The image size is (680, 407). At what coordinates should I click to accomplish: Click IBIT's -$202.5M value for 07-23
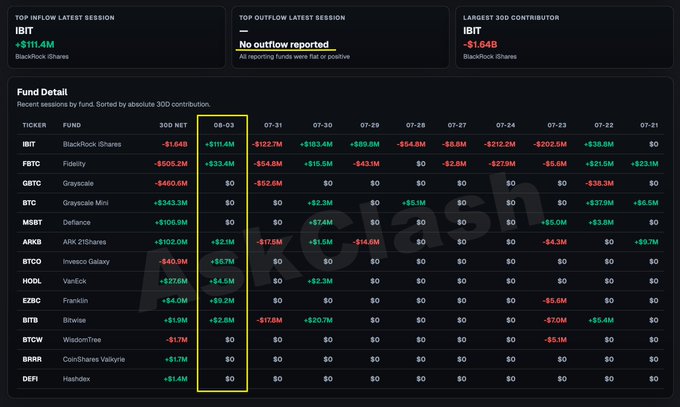pos(550,144)
